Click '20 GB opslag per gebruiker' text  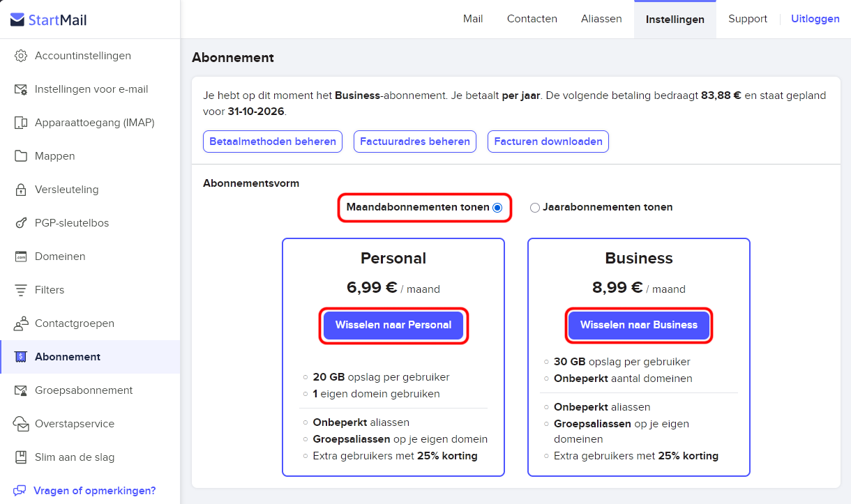coord(381,377)
